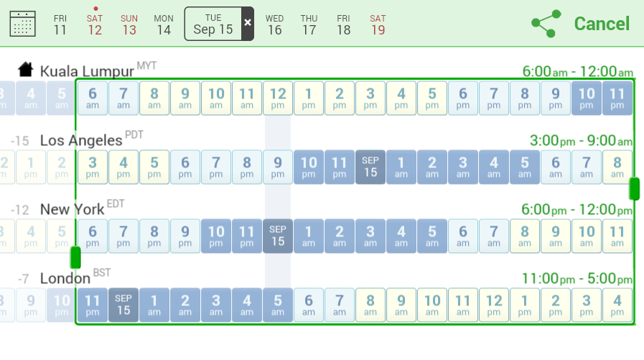The width and height of the screenshot is (644, 360).
Task: Open the Los Angeles city label
Action: coord(80,140)
